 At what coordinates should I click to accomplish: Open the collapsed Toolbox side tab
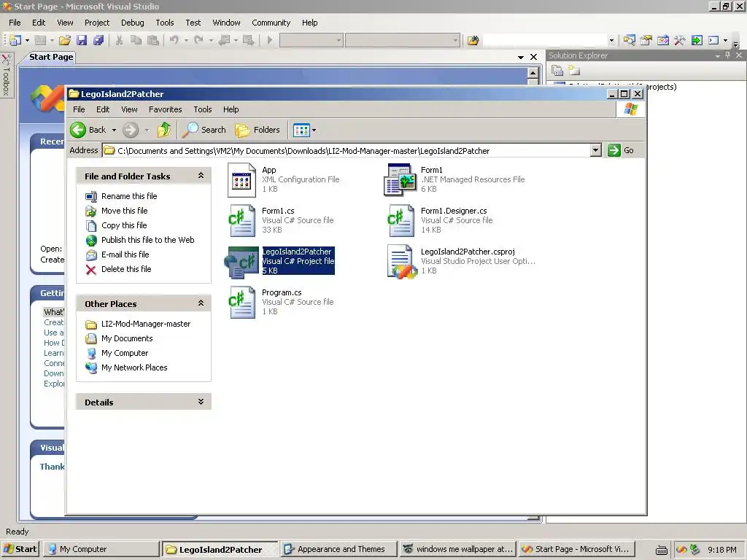coord(7,75)
